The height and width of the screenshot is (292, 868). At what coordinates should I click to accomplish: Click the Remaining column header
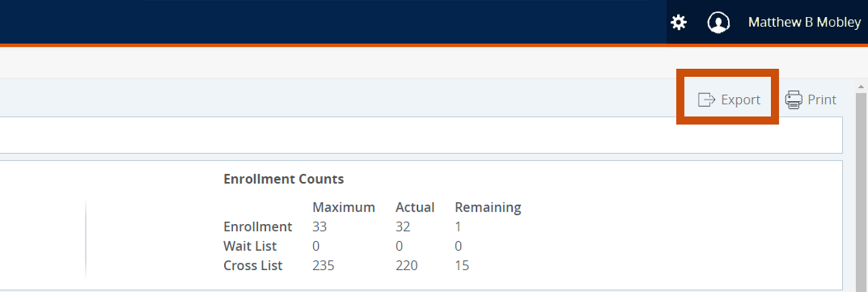pyautogui.click(x=488, y=207)
